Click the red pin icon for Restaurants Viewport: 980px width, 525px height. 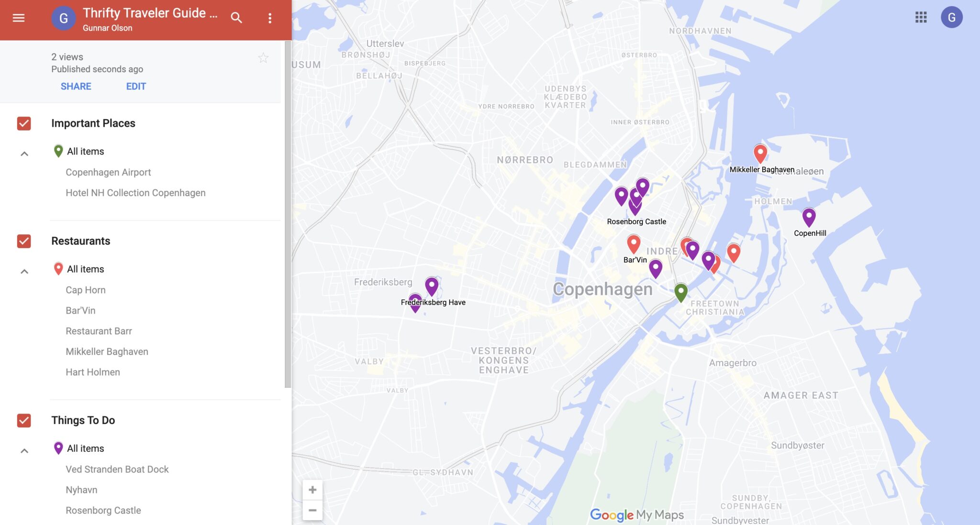click(x=58, y=268)
